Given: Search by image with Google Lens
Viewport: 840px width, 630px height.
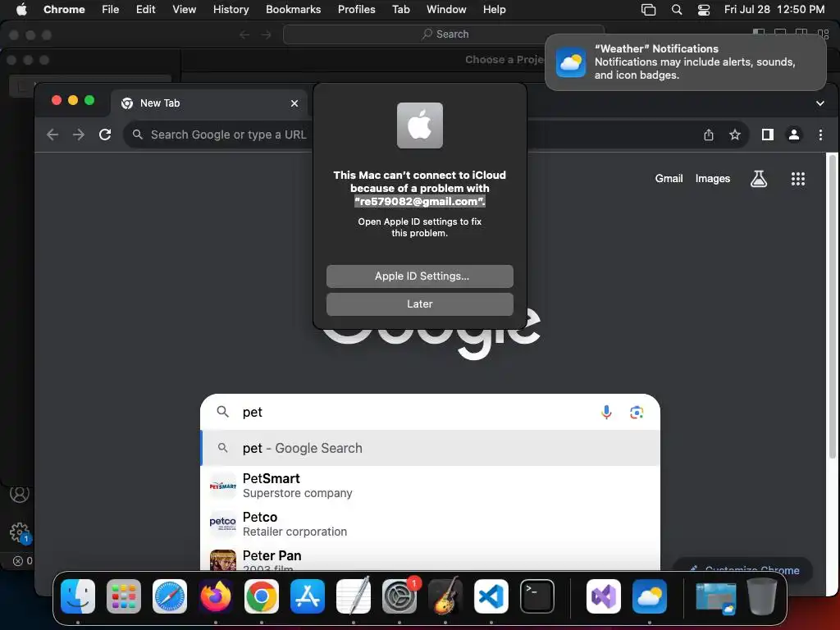Looking at the screenshot, I should [637, 412].
